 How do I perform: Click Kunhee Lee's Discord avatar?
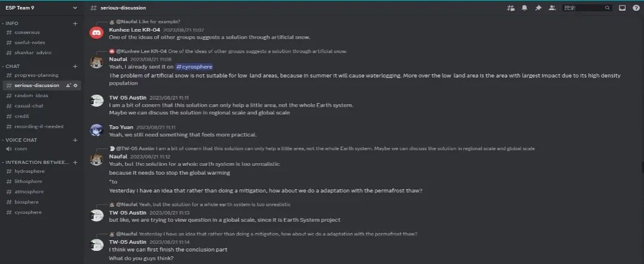[x=97, y=32]
